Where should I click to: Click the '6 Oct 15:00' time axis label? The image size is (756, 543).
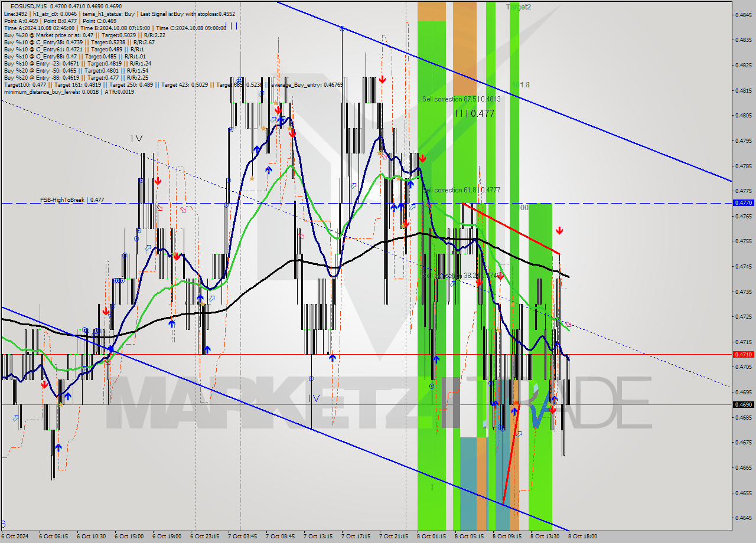pos(129,537)
